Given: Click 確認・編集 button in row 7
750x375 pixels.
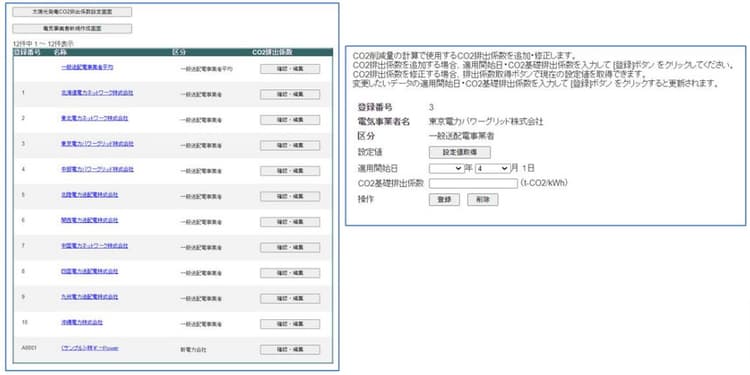Looking at the screenshot, I should coord(290,247).
